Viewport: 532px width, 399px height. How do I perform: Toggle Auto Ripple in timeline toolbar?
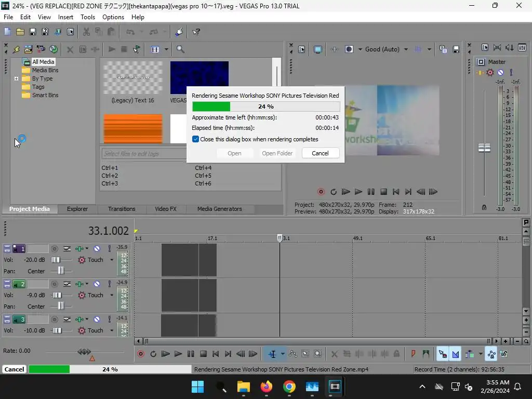pos(470,354)
